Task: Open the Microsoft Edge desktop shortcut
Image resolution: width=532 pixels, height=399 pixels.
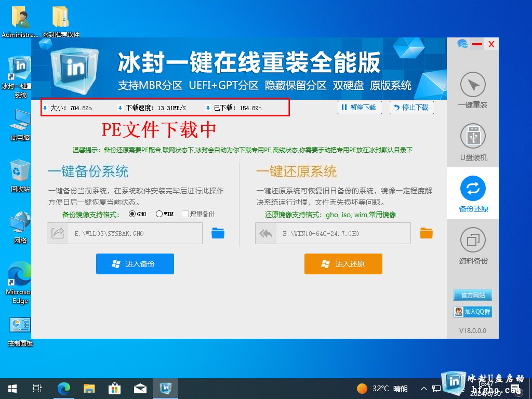Action: 20,283
